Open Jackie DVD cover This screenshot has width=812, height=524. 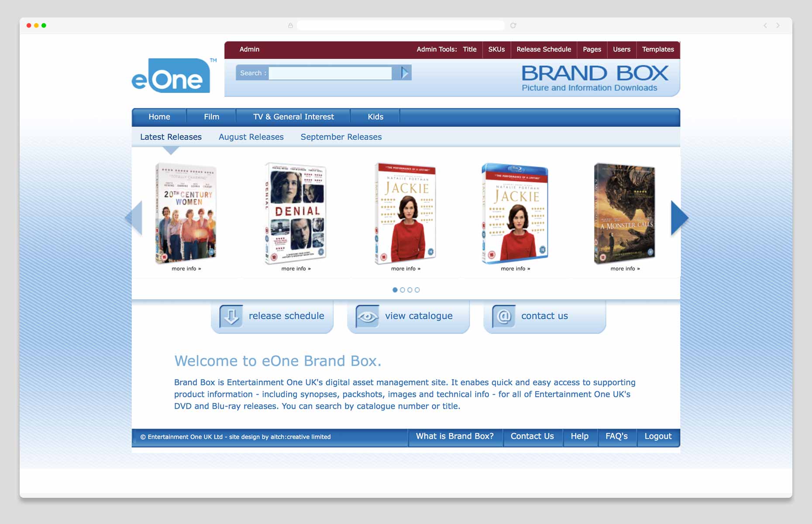(406, 213)
